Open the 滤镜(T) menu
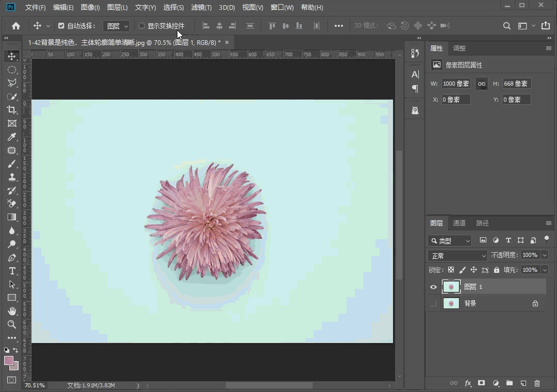557x392 pixels. pos(202,7)
